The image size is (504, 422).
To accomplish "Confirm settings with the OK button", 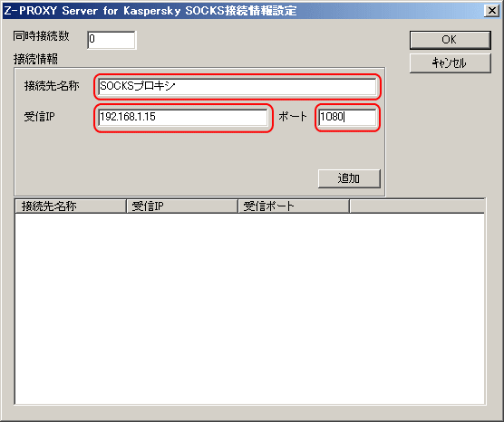I will point(450,40).
